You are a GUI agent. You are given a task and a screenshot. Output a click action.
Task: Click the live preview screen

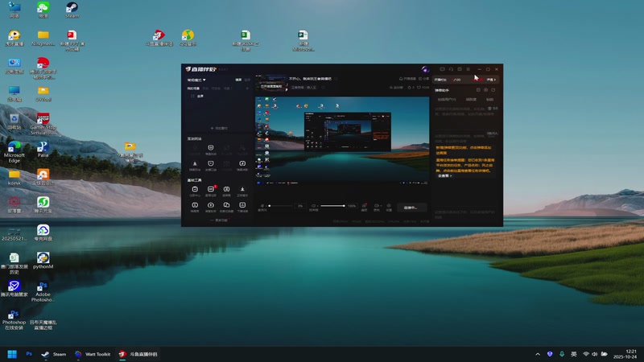(342, 141)
